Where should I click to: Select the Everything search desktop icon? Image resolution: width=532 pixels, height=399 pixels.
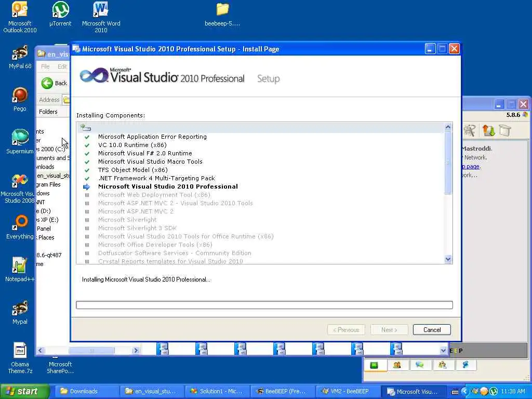pyautogui.click(x=20, y=228)
